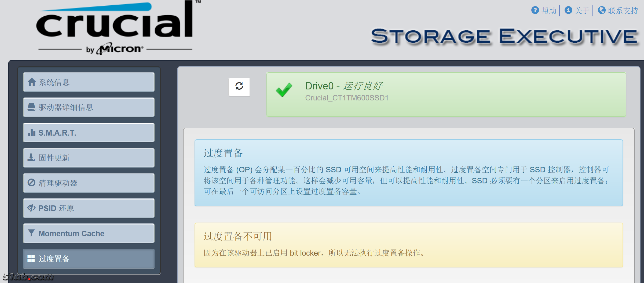This screenshot has width=644, height=283.
Task: Click the home icon beside 系统信息
Action: point(32,82)
